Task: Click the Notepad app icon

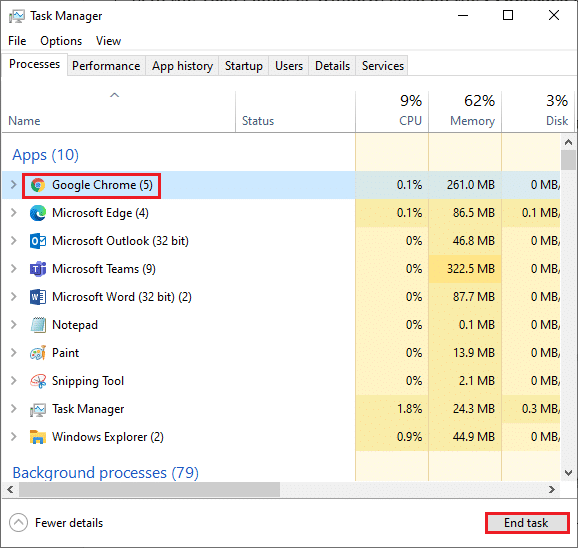Action: [38, 325]
